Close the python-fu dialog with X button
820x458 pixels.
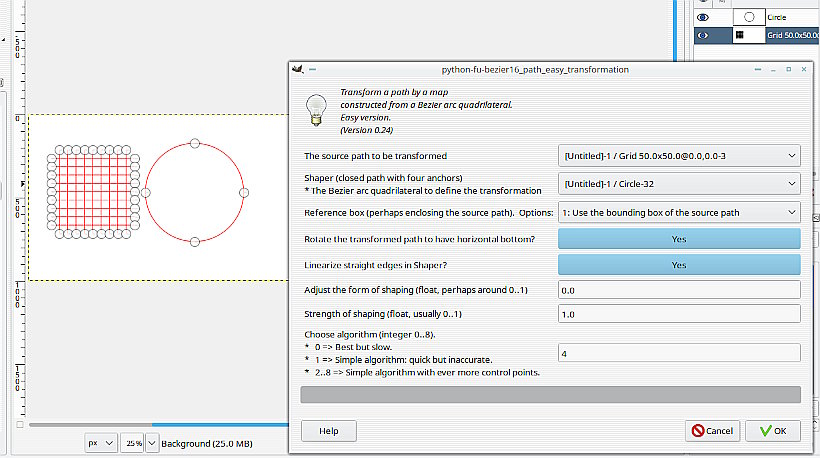(804, 69)
